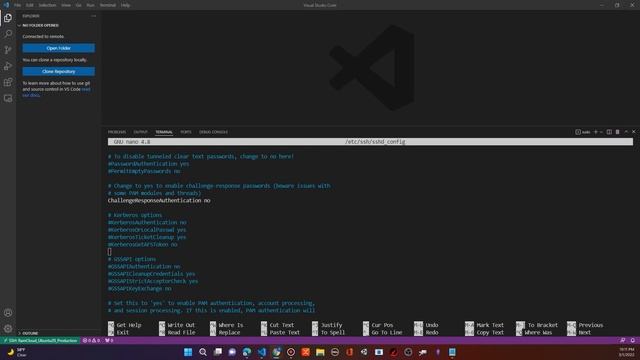Open the Search view in activity bar

pos(8,34)
